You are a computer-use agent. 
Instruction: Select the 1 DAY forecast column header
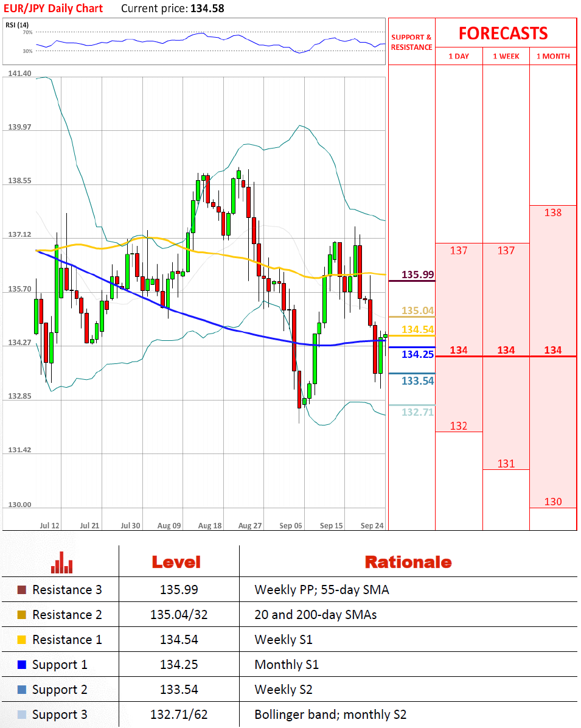tap(459, 56)
